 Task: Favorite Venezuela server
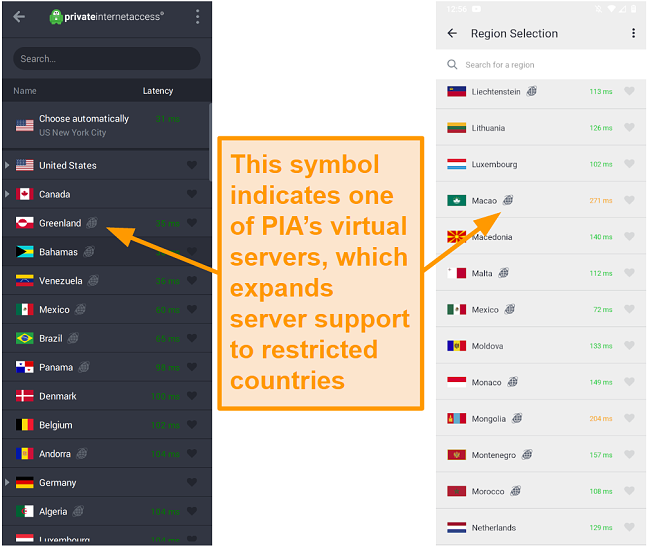pyautogui.click(x=192, y=281)
